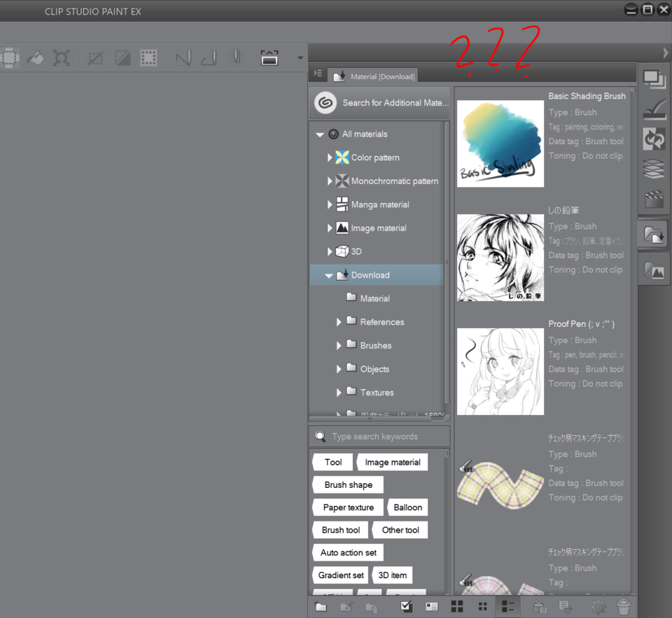Viewport: 672px width, 618px height.
Task: Expand the Manga material folder
Action: click(330, 205)
